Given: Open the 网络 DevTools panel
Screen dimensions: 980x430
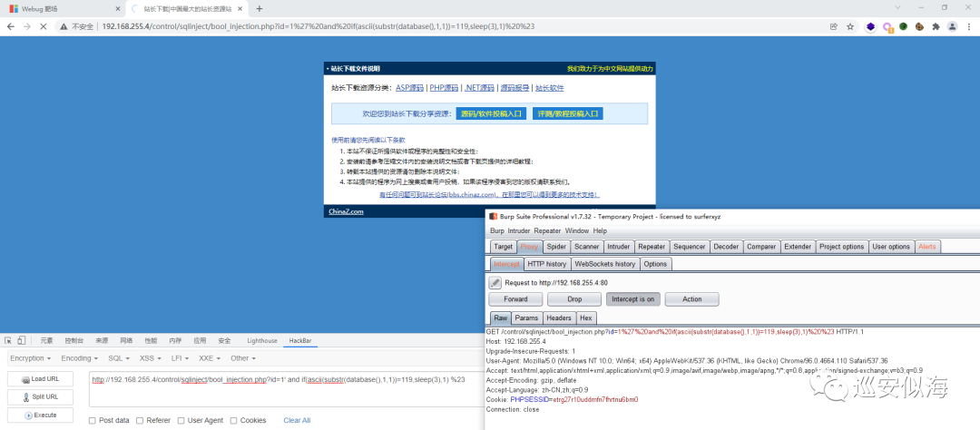Looking at the screenshot, I should 125,340.
